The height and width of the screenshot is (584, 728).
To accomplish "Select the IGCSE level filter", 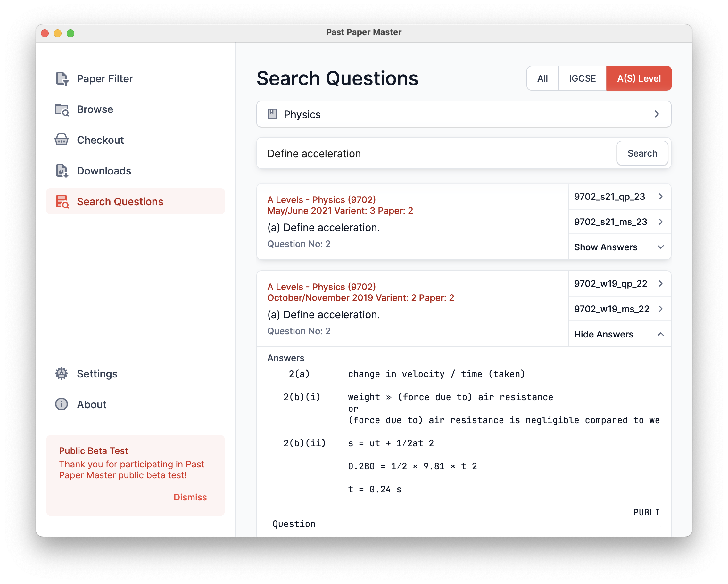I will 582,78.
